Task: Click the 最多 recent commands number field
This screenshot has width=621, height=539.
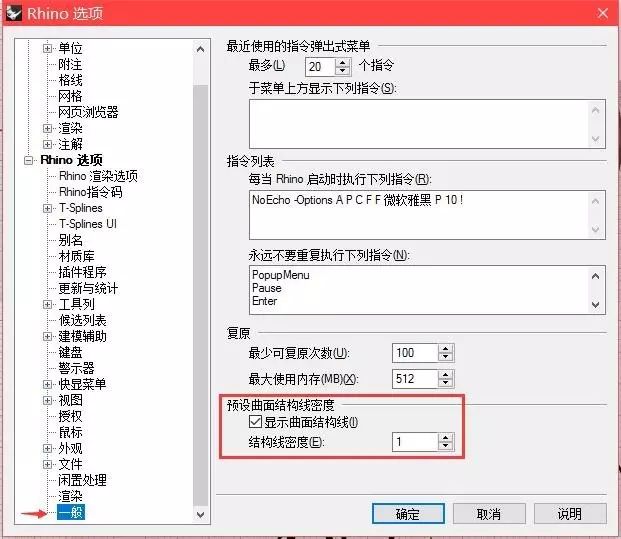Action: pyautogui.click(x=319, y=66)
